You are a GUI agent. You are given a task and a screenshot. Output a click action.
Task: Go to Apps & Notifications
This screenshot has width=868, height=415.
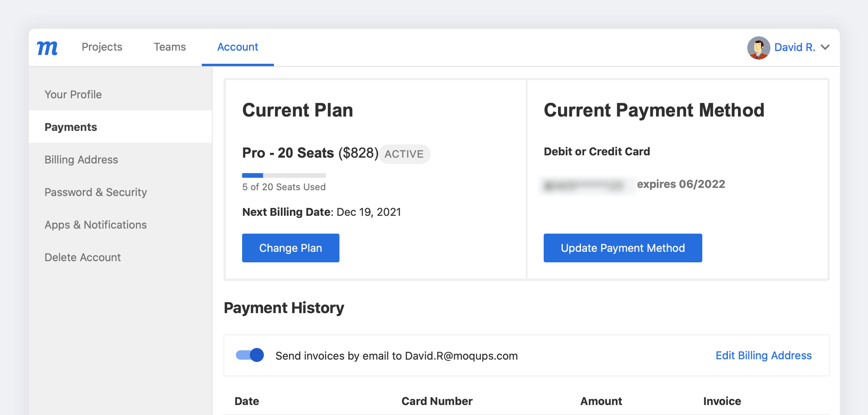[x=96, y=224]
